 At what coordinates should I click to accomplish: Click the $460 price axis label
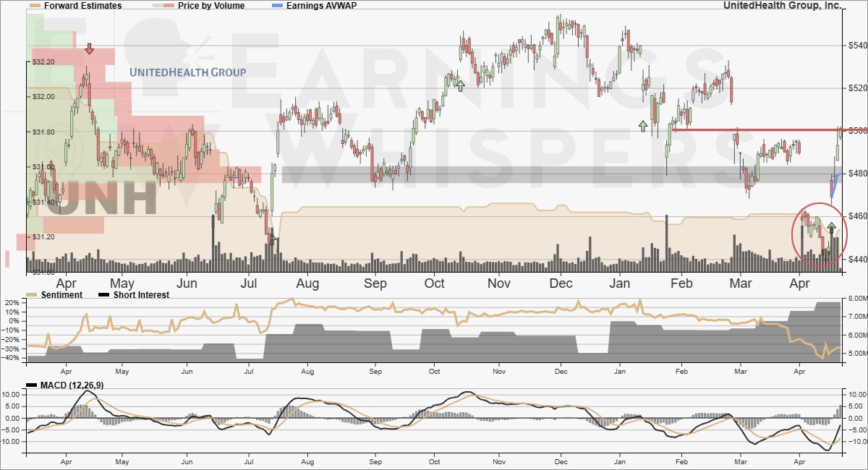point(856,216)
